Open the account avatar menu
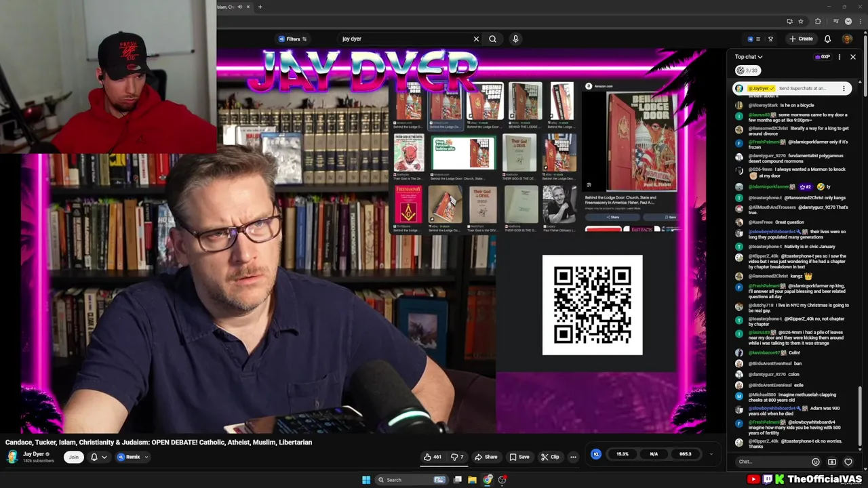Screen dimensions: 868x488 (847, 39)
